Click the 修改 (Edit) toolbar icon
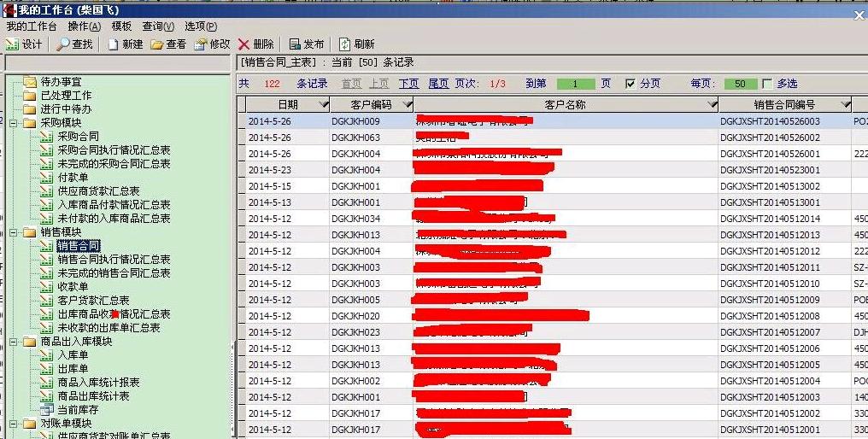The width and height of the screenshot is (868, 439). click(x=201, y=44)
